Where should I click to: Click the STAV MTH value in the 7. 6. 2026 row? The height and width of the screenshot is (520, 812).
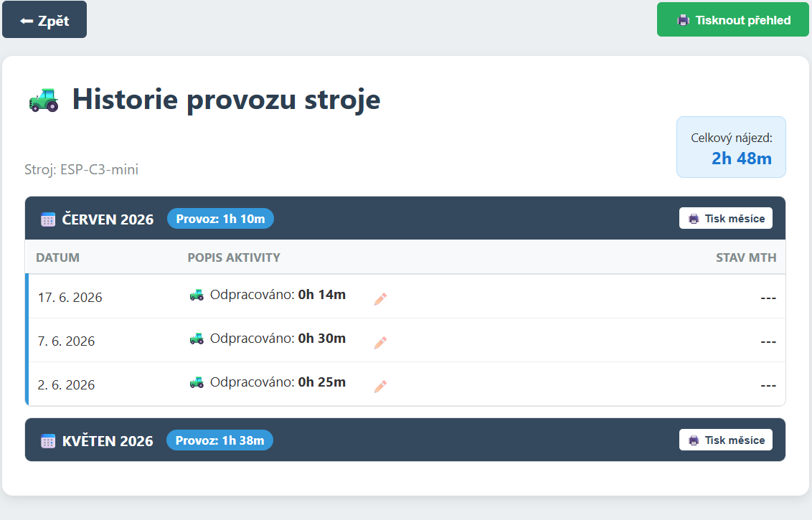tap(768, 342)
